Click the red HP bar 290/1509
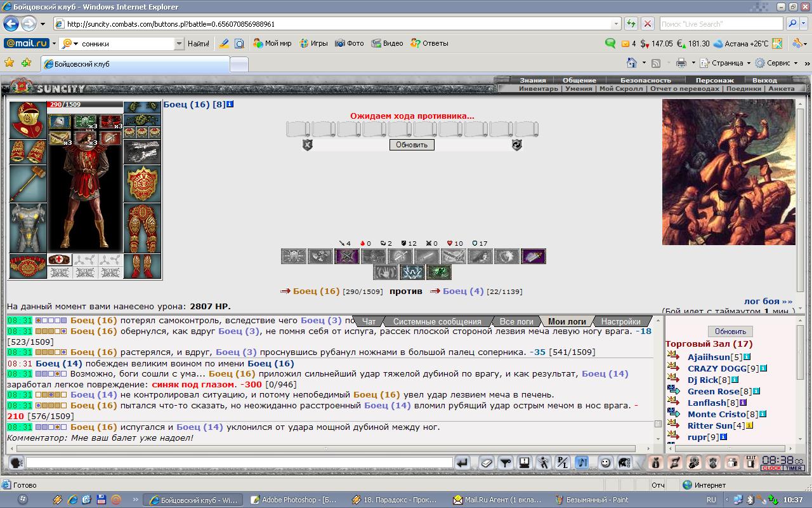The image size is (812, 508). (85, 104)
